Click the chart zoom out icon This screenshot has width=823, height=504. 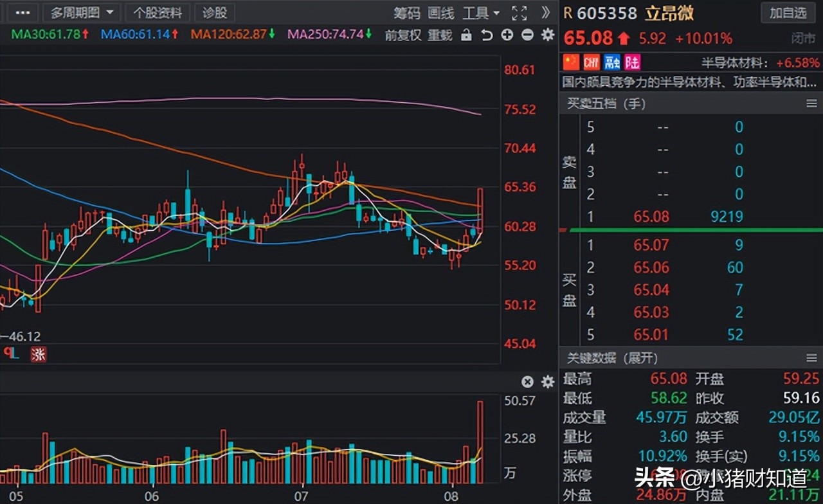pyautogui.click(x=527, y=35)
